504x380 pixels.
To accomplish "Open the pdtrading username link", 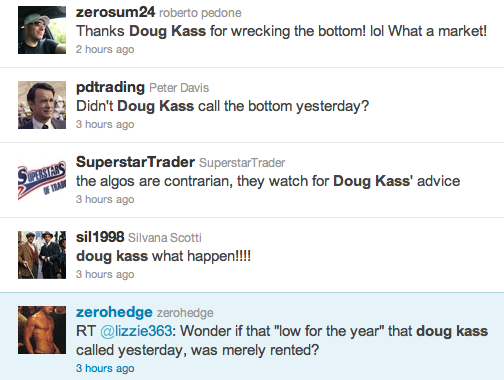I will tap(110, 87).
